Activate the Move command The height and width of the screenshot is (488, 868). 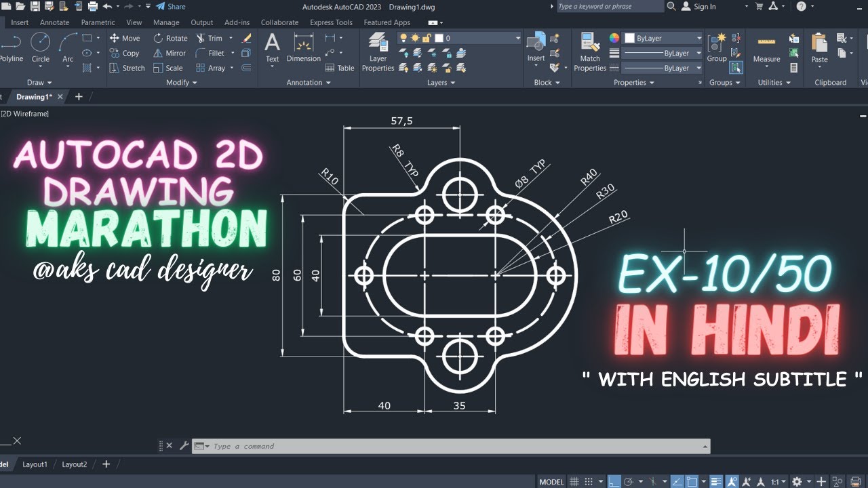pos(125,38)
